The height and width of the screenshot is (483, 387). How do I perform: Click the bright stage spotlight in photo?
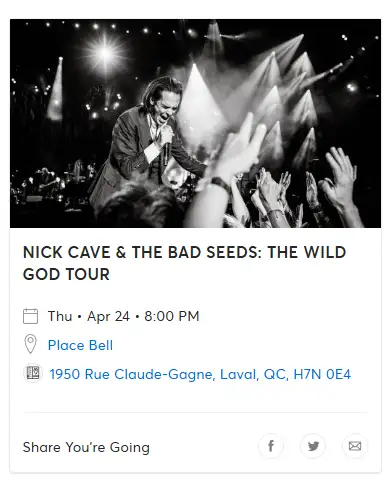(x=105, y=53)
